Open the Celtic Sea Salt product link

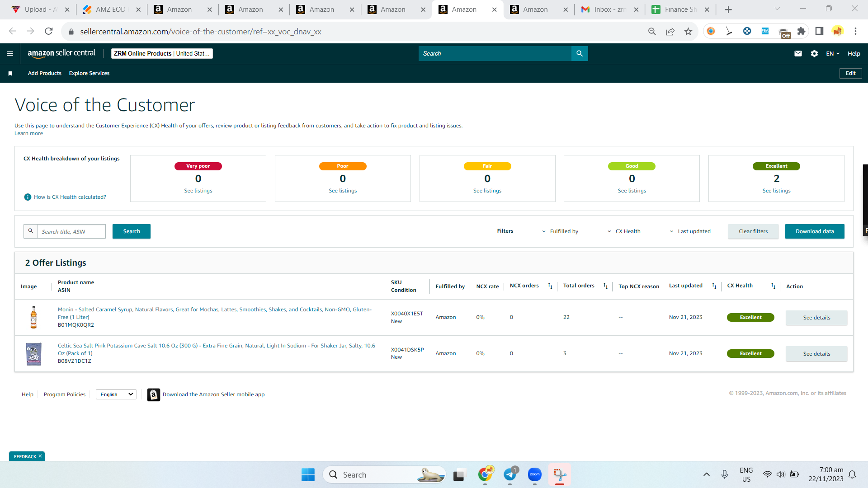pos(217,349)
